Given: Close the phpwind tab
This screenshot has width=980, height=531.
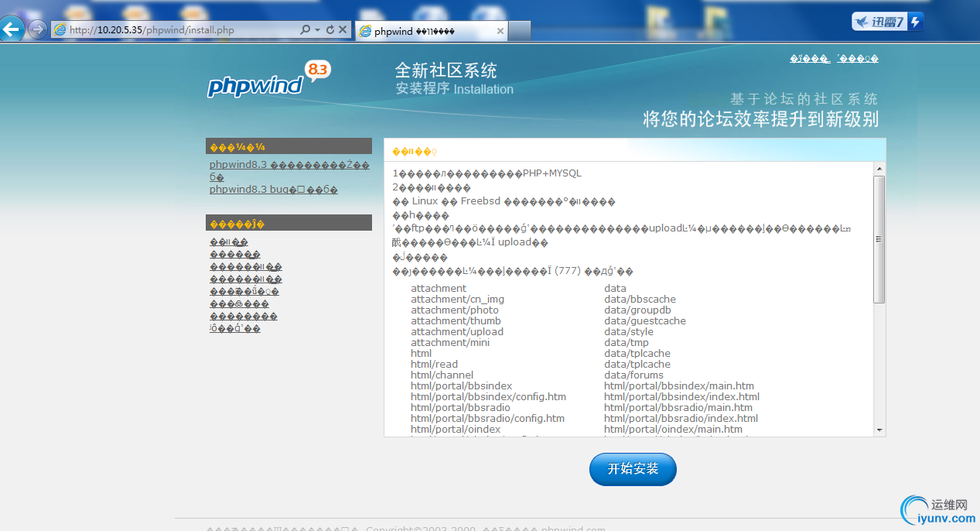Looking at the screenshot, I should (500, 32).
